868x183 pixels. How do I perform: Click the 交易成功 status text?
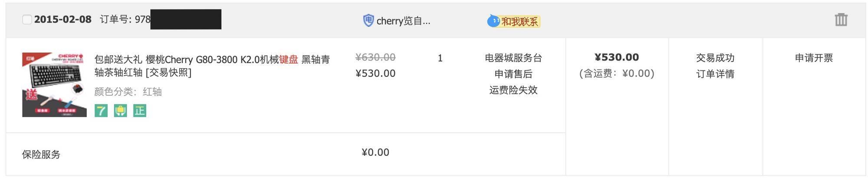[715, 58]
